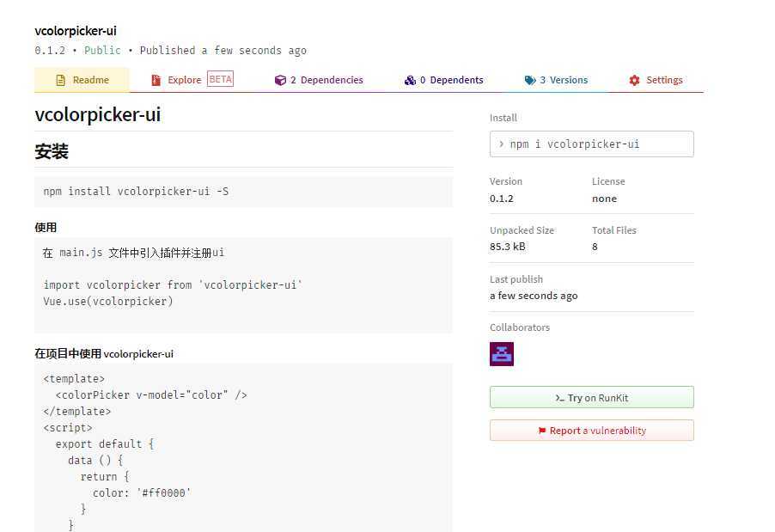Click the npm install vcolorpicker-ui -S code block
Viewport: 775px width, 532px height.
click(243, 191)
